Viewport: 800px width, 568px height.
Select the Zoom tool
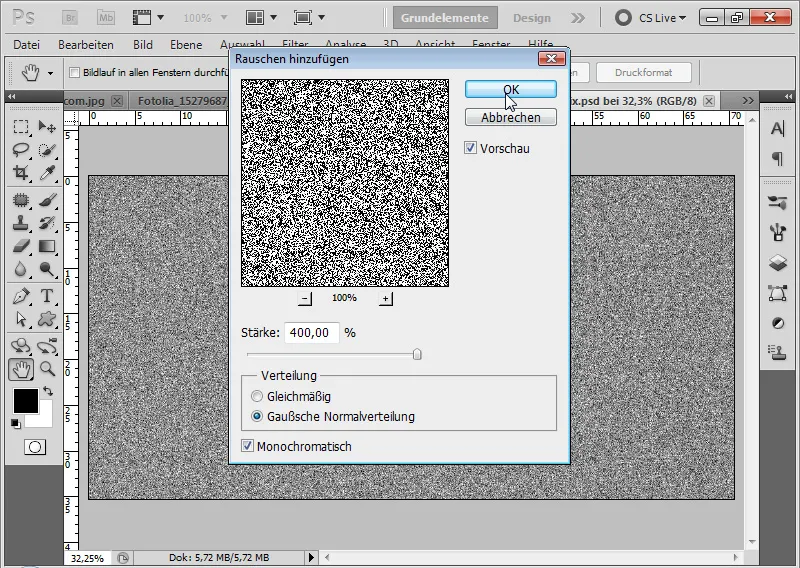(x=47, y=368)
